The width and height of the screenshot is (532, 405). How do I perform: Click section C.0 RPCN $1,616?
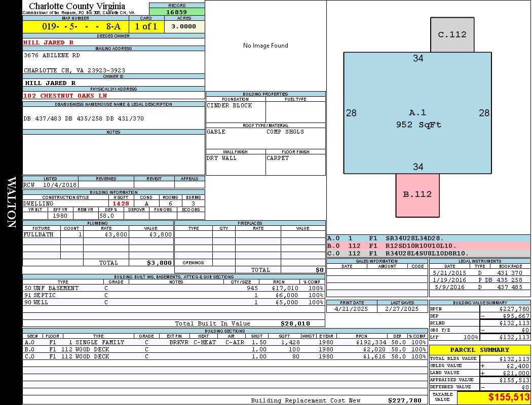374,356
